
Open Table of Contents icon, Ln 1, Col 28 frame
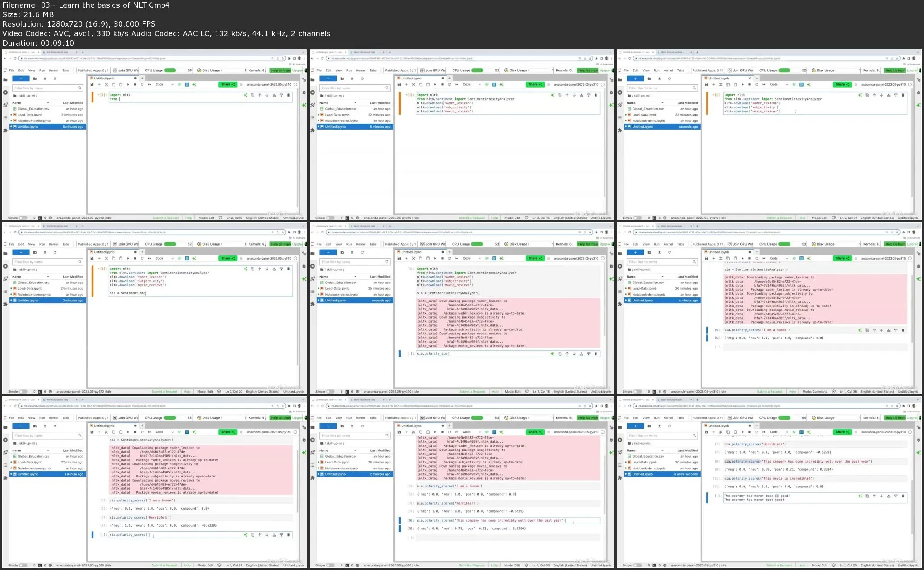619,465
